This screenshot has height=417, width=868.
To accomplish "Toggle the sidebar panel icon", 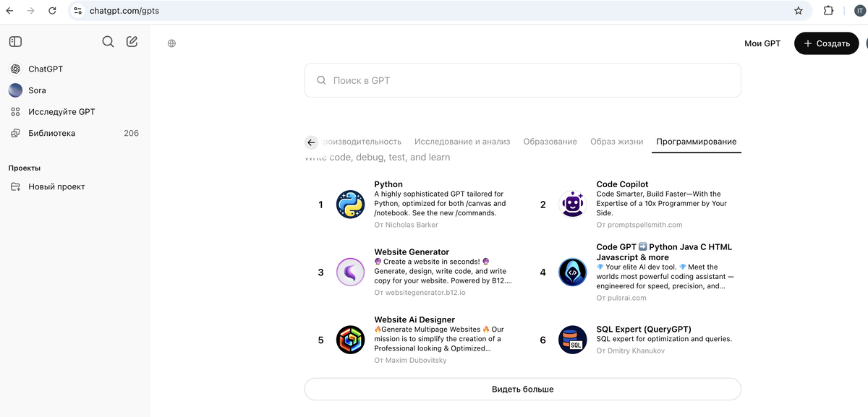I will click(x=15, y=42).
